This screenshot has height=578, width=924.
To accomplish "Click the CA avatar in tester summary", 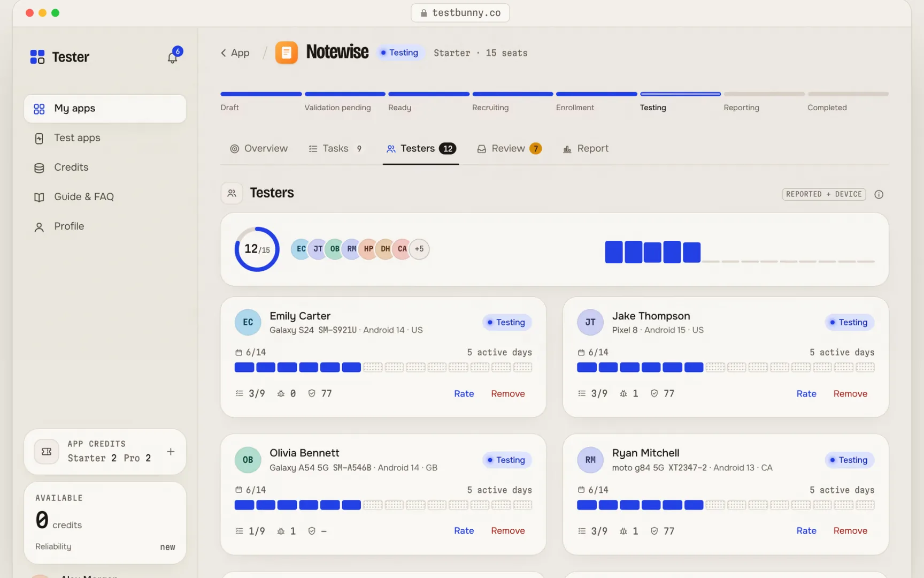I will (x=402, y=249).
